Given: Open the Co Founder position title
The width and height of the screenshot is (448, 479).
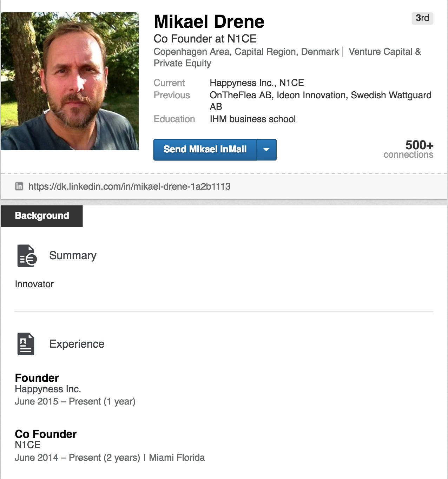Looking at the screenshot, I should click(46, 434).
